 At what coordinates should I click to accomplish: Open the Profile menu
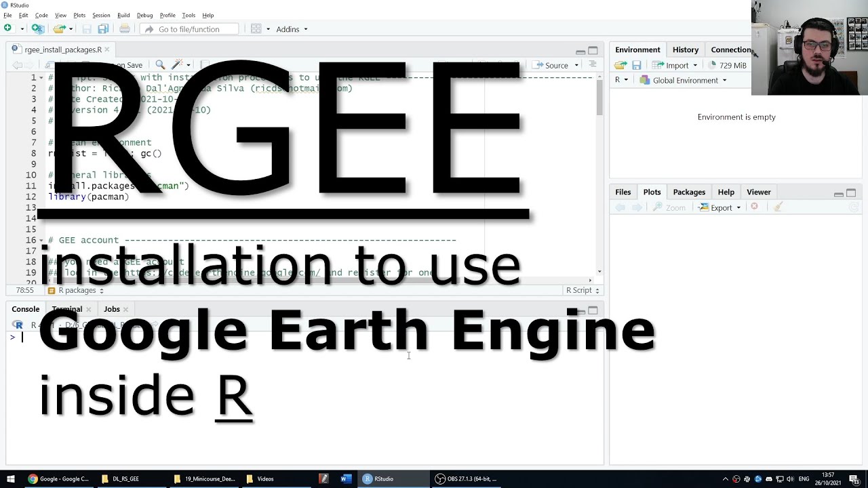pos(167,15)
